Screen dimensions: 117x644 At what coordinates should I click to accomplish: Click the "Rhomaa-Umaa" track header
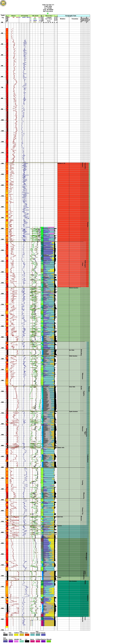point(49,16)
